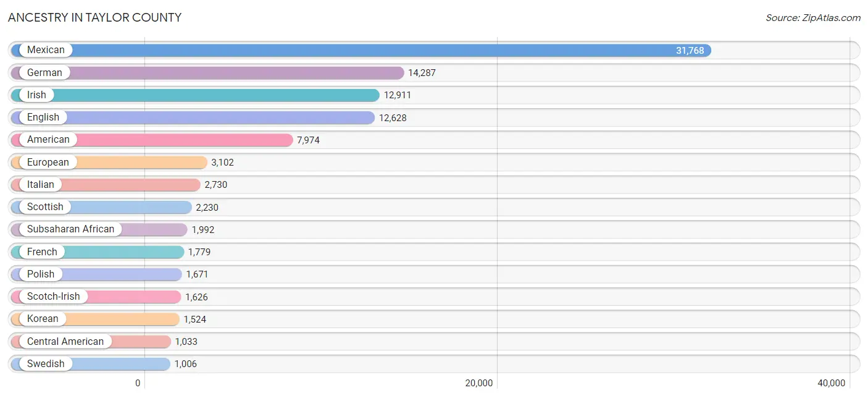This screenshot has height=398, width=868.
Task: Click the Ancestry in Taylor County title
Action: click(x=94, y=18)
